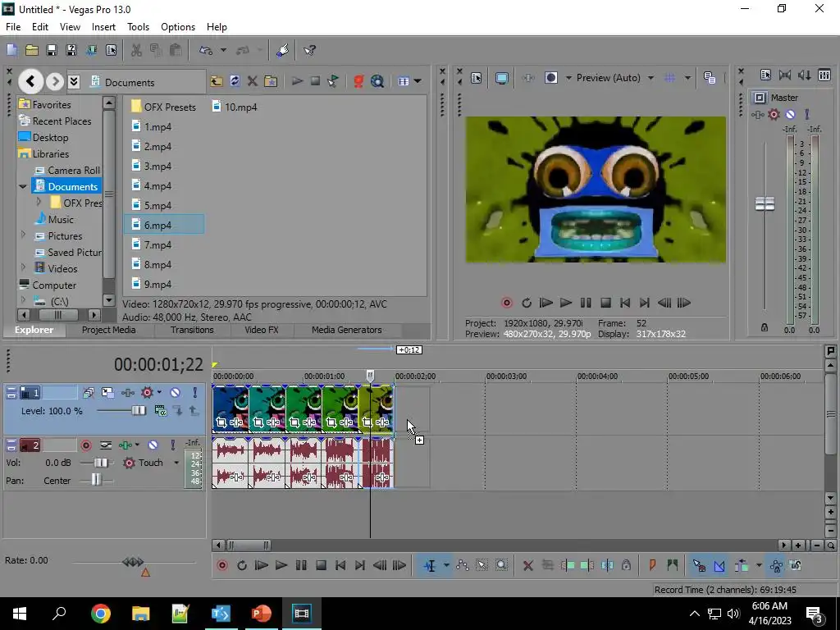Viewport: 840px width, 630px height.
Task: Mute audio track 2
Action: [x=153, y=445]
